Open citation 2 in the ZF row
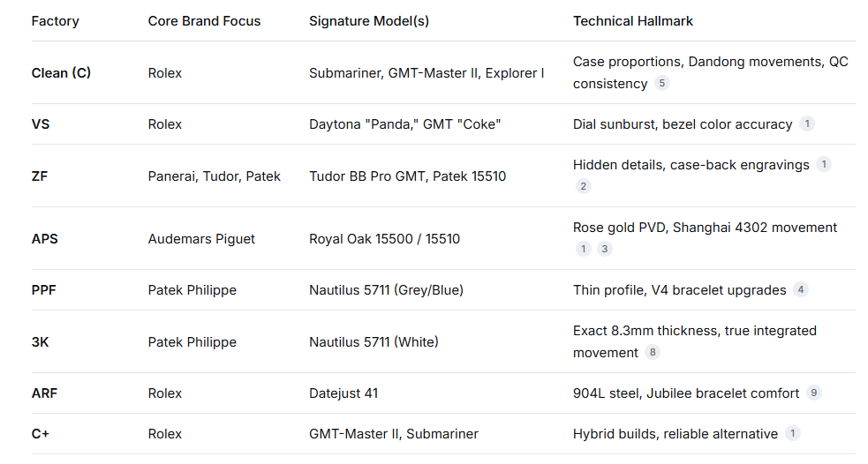This screenshot has height=464, width=868. point(583,186)
